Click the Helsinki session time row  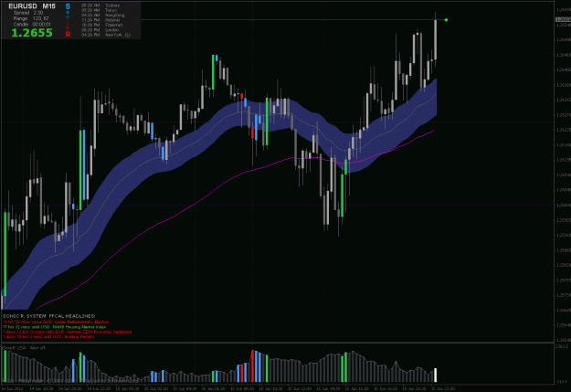tap(100, 20)
